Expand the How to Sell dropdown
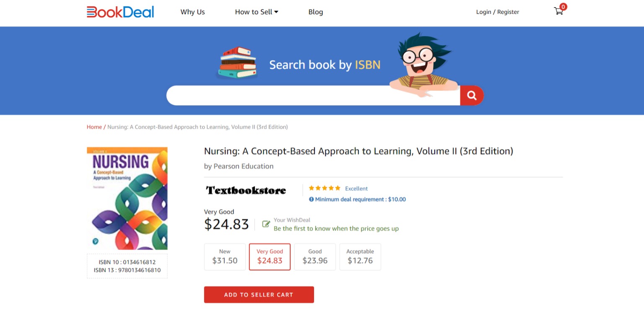Image resolution: width=644 pixels, height=315 pixels. coord(257,12)
